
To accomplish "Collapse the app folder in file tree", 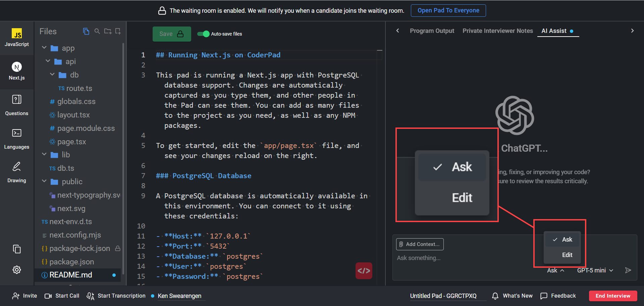I will coord(44,48).
